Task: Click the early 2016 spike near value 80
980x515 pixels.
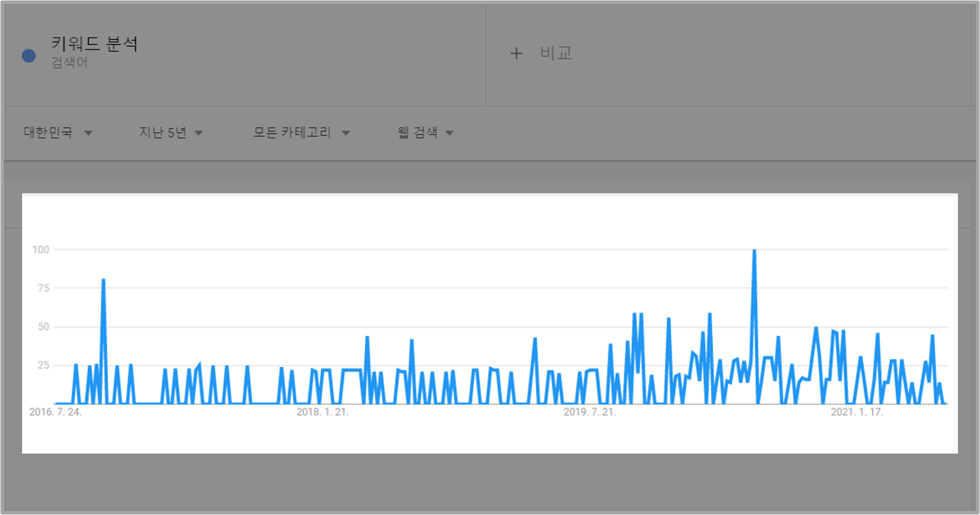Action: click(103, 279)
